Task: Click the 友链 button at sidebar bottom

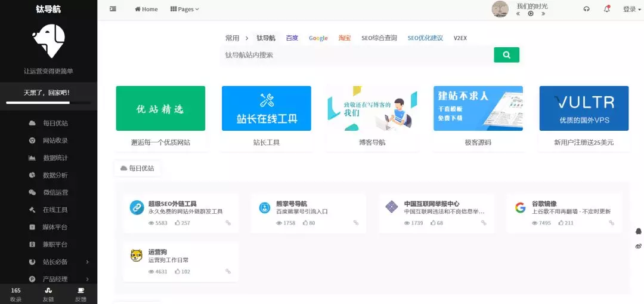Action: [x=48, y=294]
